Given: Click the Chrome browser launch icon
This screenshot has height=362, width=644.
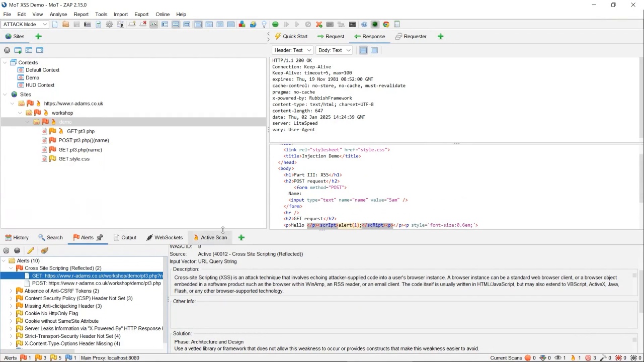Looking at the screenshot, I should [386, 24].
